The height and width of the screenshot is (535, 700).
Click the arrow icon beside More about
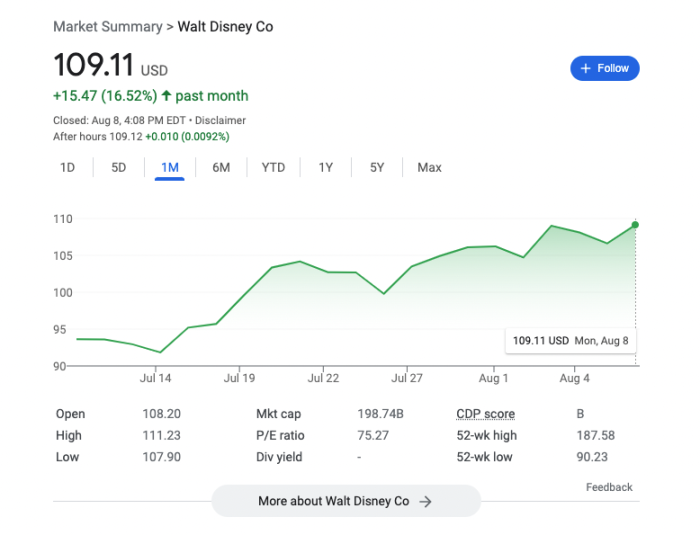point(426,501)
